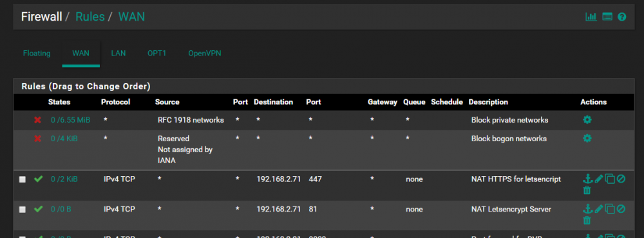Image resolution: width=644 pixels, height=238 pixels.
Task: Open settings gear for Block bogon networks
Action: click(587, 138)
